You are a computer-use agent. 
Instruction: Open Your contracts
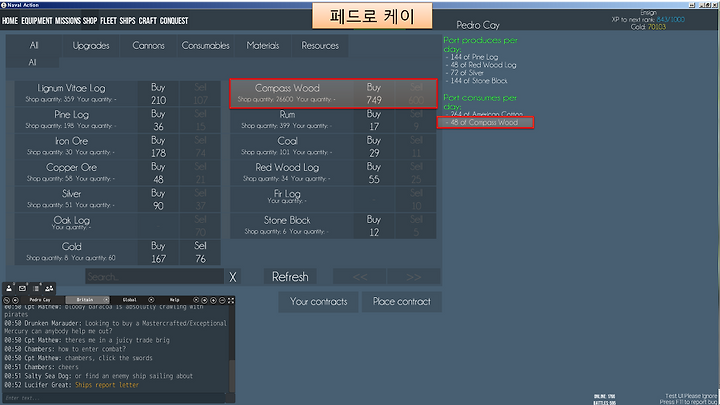click(318, 302)
